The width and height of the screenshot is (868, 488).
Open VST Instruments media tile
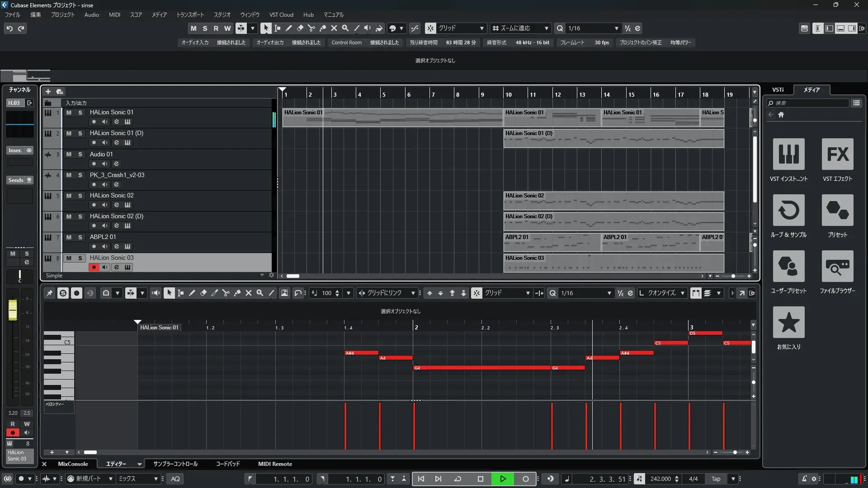pos(788,155)
